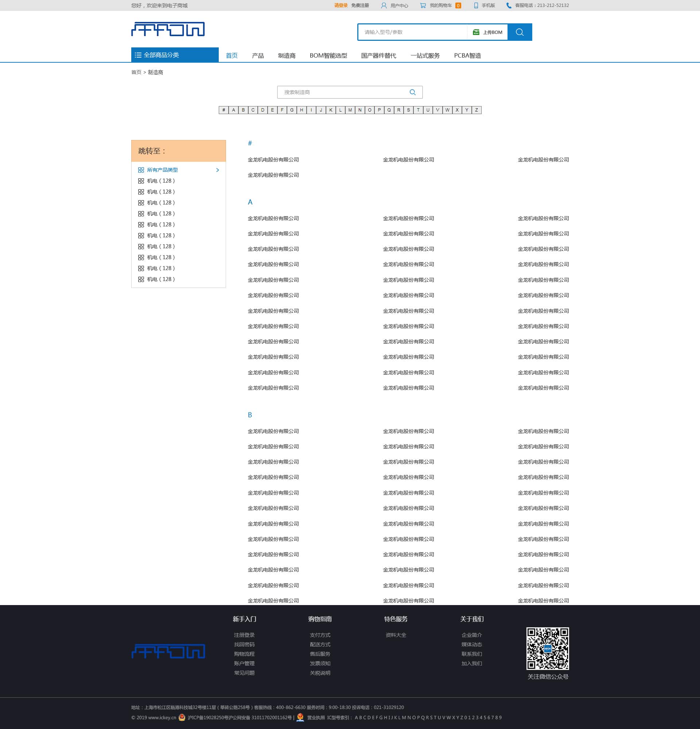Screen dimensions: 700x729
Task: Click the shopping cart icon
Action: point(423,5)
